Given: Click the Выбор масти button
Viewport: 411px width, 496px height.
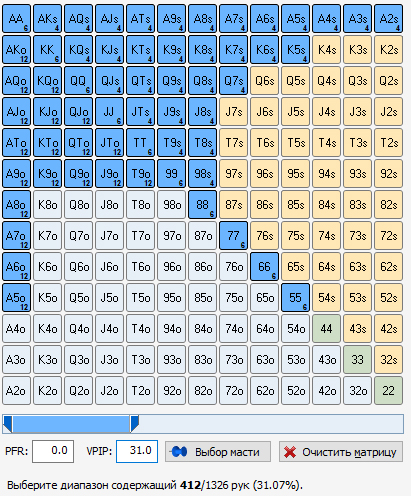Looking at the screenshot, I should click(x=218, y=452).
